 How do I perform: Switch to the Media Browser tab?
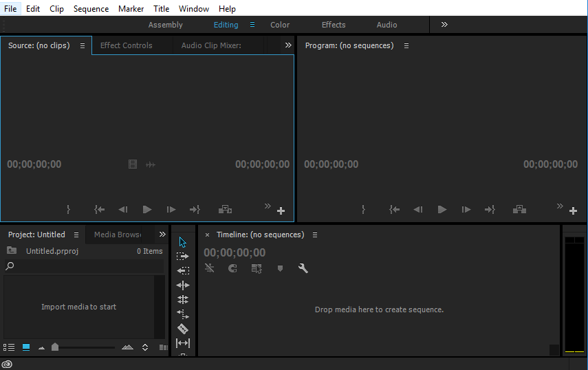(118, 235)
